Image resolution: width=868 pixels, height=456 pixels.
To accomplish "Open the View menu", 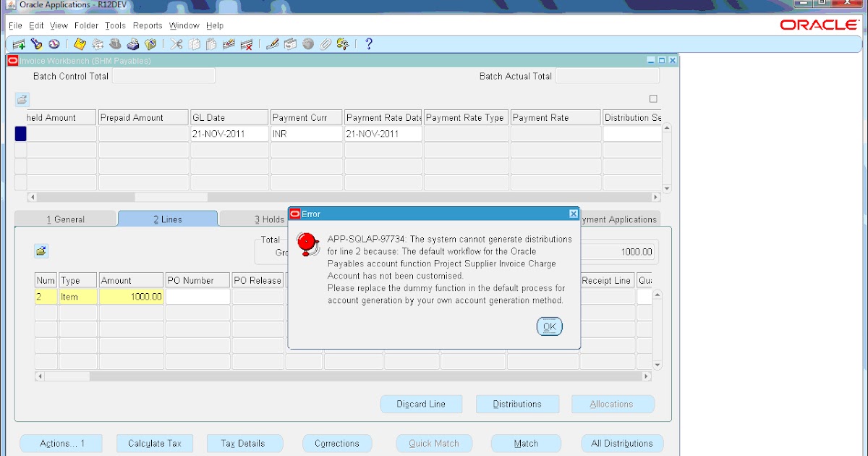I will coord(59,25).
